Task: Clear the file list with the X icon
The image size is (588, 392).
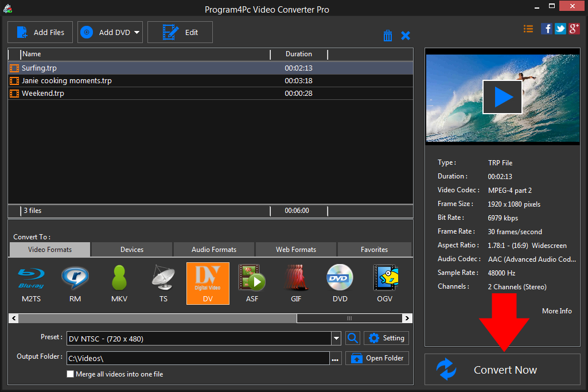Action: click(x=406, y=35)
